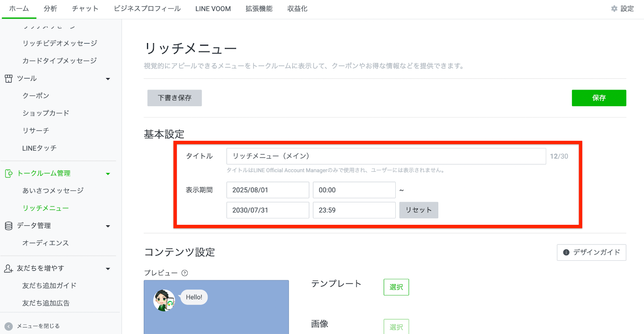Click the Tools section shop icon
Image resolution: width=644 pixels, height=334 pixels.
coord(8,78)
